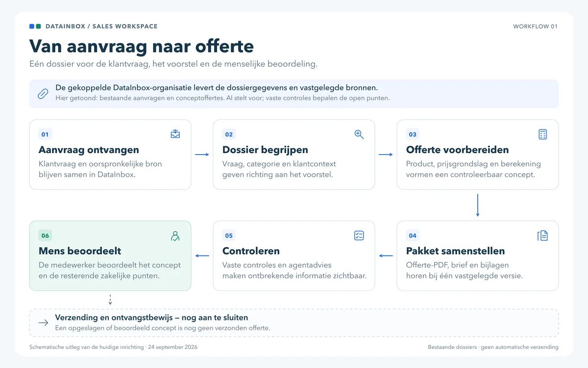The image size is (588, 368).
Task: Click the DATAINBOX / SALES WORKSPACE breadcrumb
Action: coord(101,26)
